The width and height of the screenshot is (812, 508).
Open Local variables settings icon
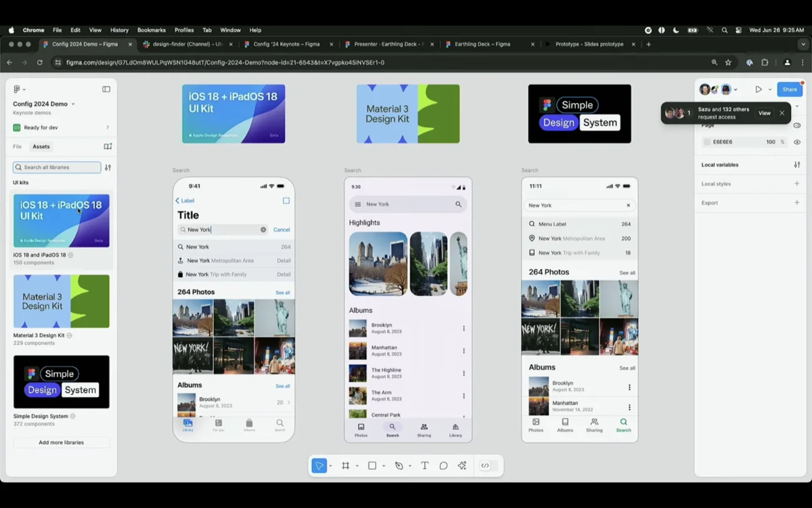click(x=797, y=165)
